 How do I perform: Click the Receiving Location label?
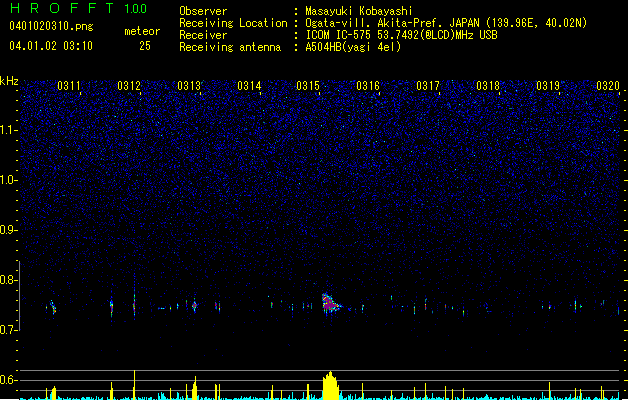(233, 23)
